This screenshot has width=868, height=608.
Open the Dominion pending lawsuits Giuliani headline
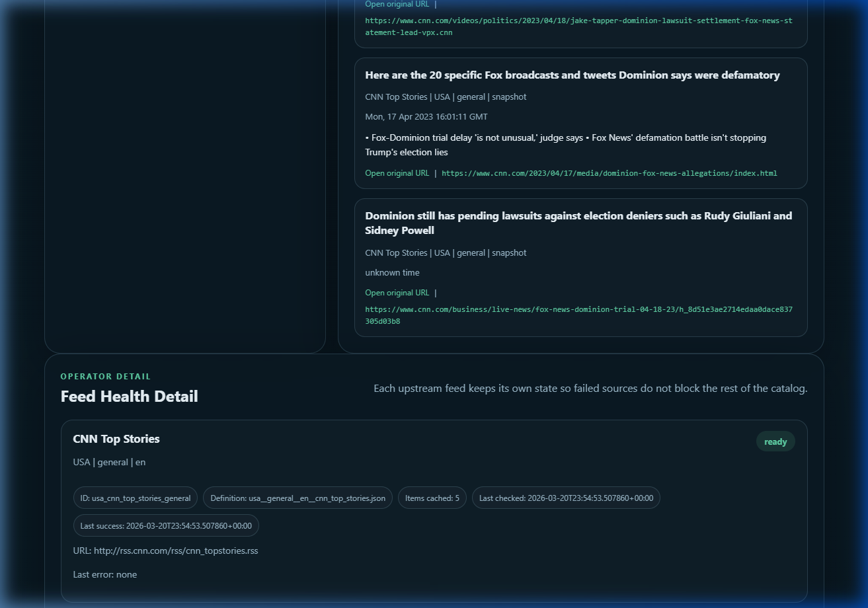click(x=578, y=223)
